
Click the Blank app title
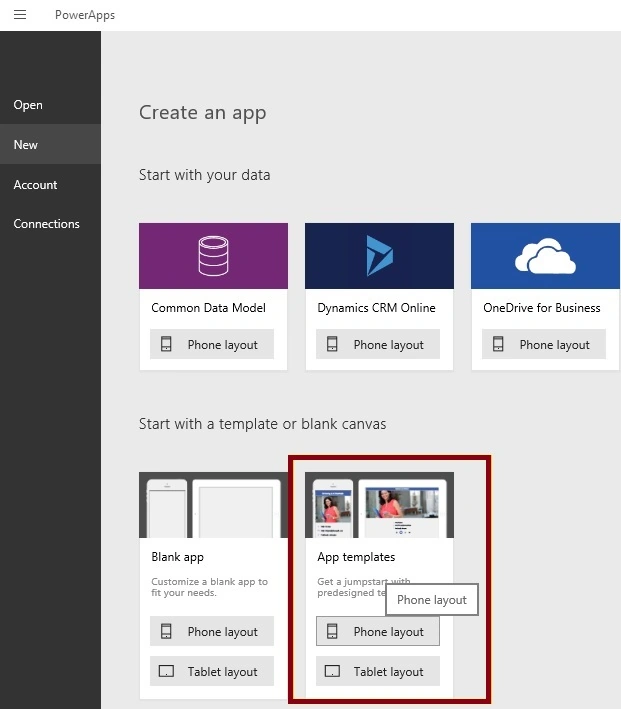tap(177, 557)
